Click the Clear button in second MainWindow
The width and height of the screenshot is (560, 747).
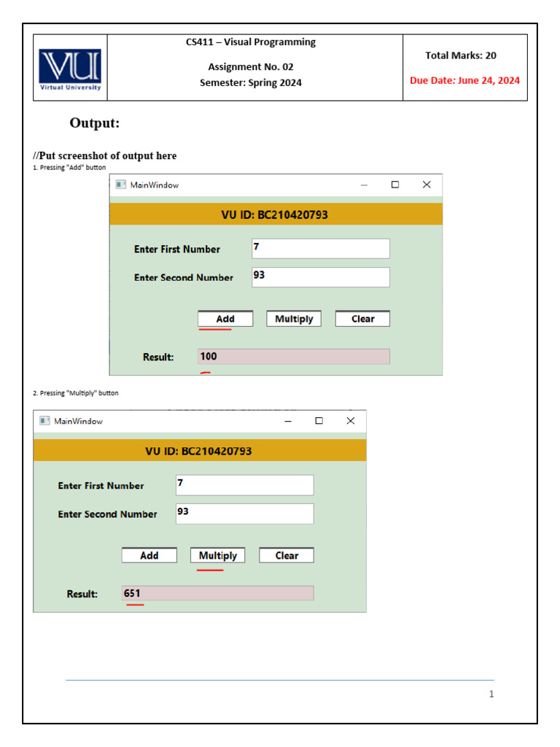click(287, 555)
